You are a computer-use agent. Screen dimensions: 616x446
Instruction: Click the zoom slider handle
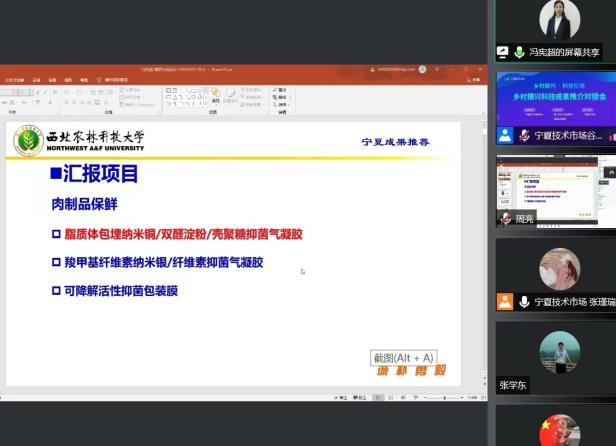[x=444, y=398]
